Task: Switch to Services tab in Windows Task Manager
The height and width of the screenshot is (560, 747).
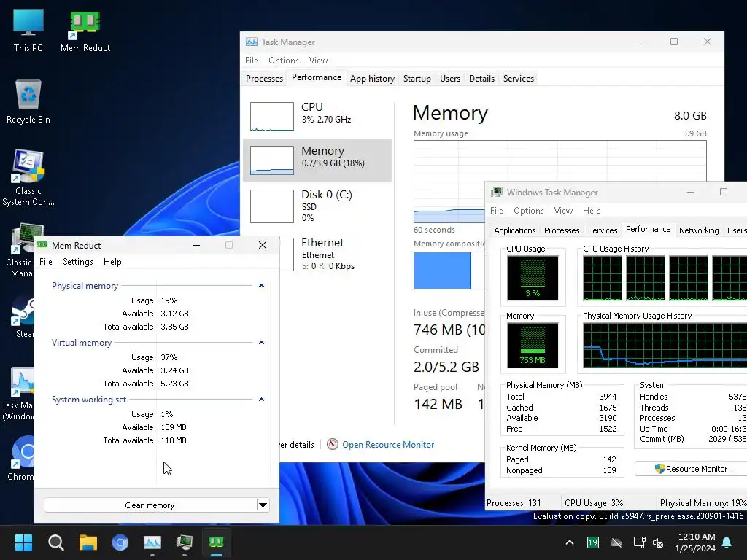Action: (603, 230)
